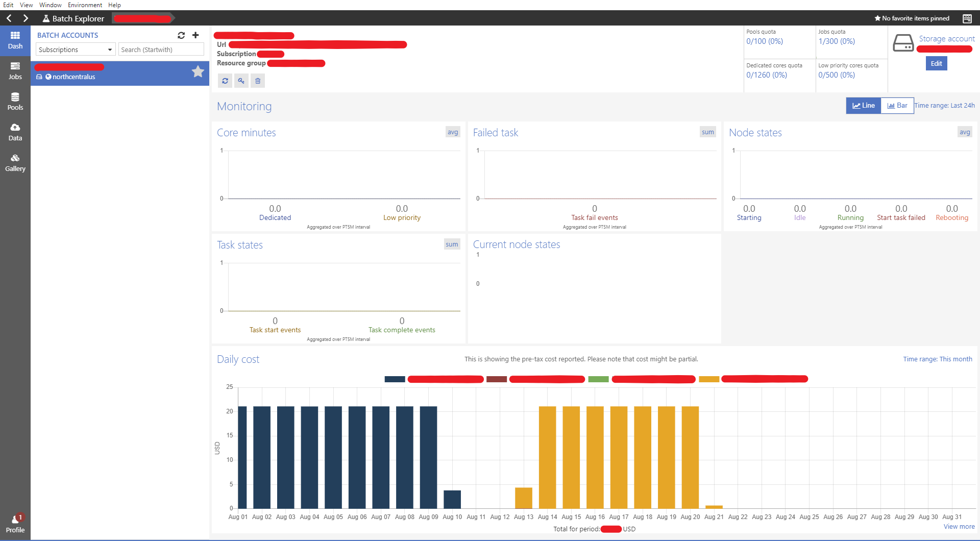Viewport: 980px width, 541px height.
Task: Toggle the orange legend swatch
Action: [709, 379]
